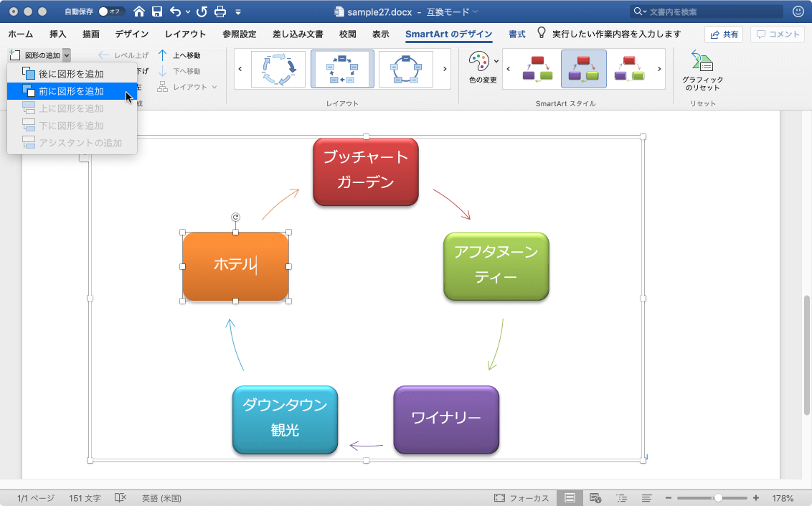This screenshot has width=812, height=506.
Task: Click the Share (共有) button
Action: pyautogui.click(x=724, y=34)
